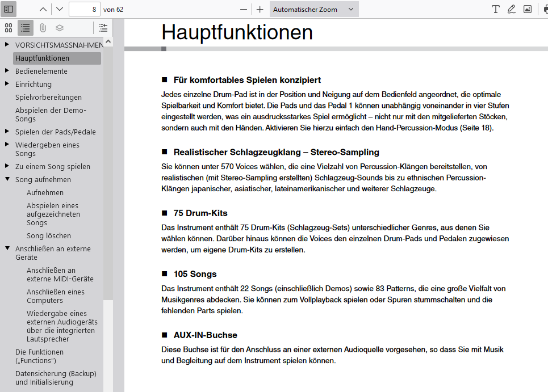Viewport: 548px width, 392px height.
Task: Expand Einrichtung outline entry
Action: pos(7,83)
